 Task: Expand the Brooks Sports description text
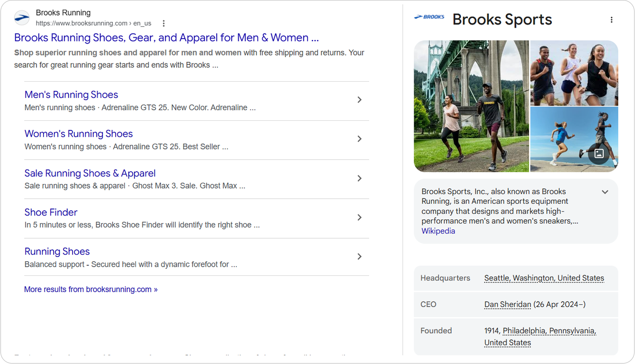coord(605,192)
